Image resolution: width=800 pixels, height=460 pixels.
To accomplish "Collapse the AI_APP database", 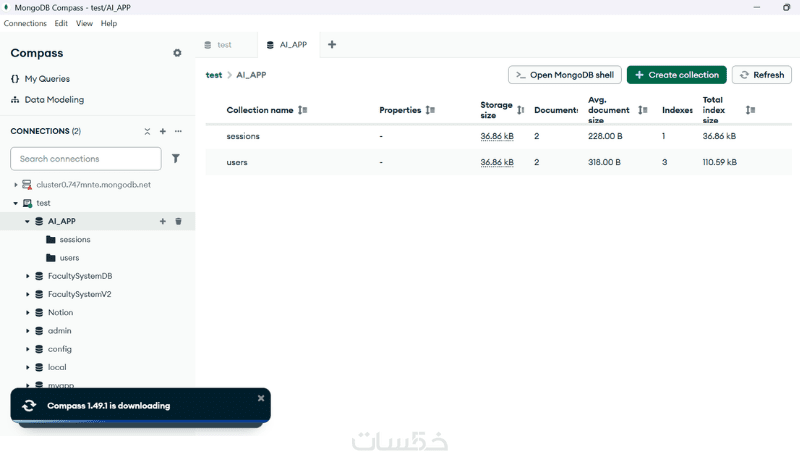I will point(27,221).
